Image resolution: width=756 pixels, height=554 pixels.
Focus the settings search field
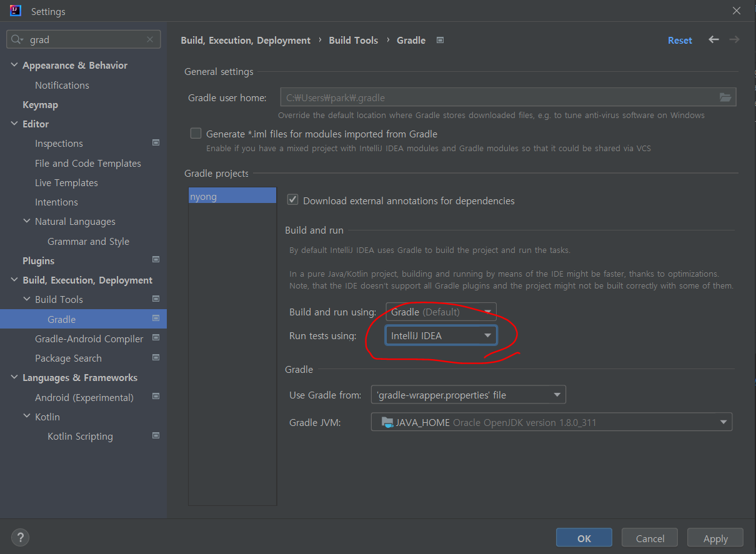[84, 39]
